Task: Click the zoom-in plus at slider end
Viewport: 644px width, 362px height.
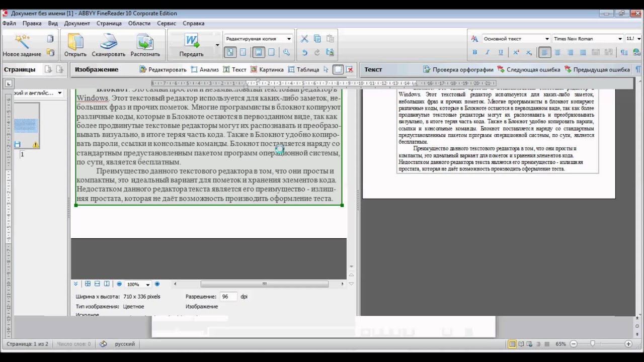Action: [628, 344]
